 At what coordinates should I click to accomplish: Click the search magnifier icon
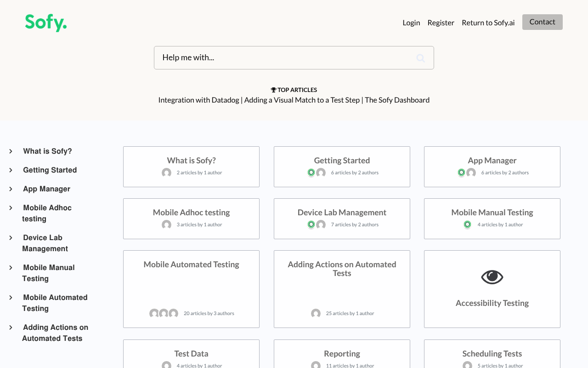pos(420,58)
